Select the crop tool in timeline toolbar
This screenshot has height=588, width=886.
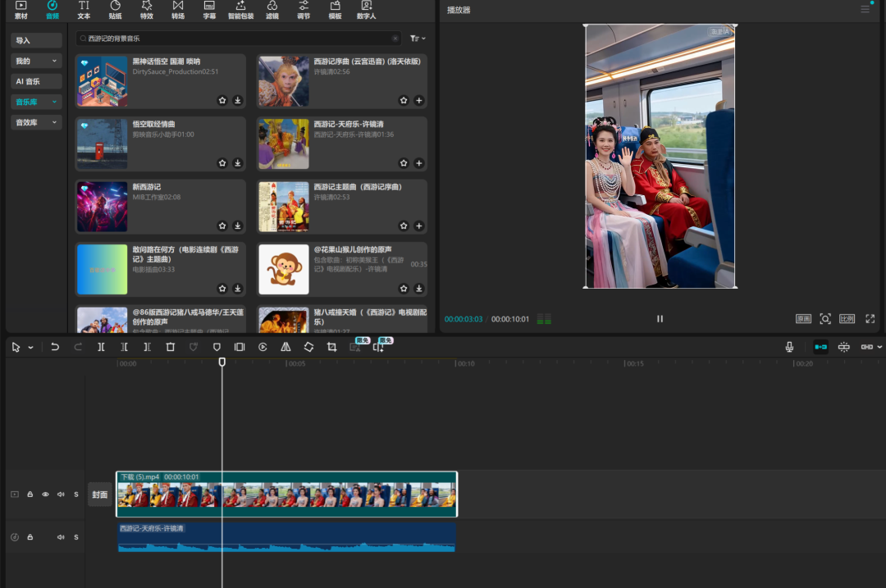pos(331,347)
